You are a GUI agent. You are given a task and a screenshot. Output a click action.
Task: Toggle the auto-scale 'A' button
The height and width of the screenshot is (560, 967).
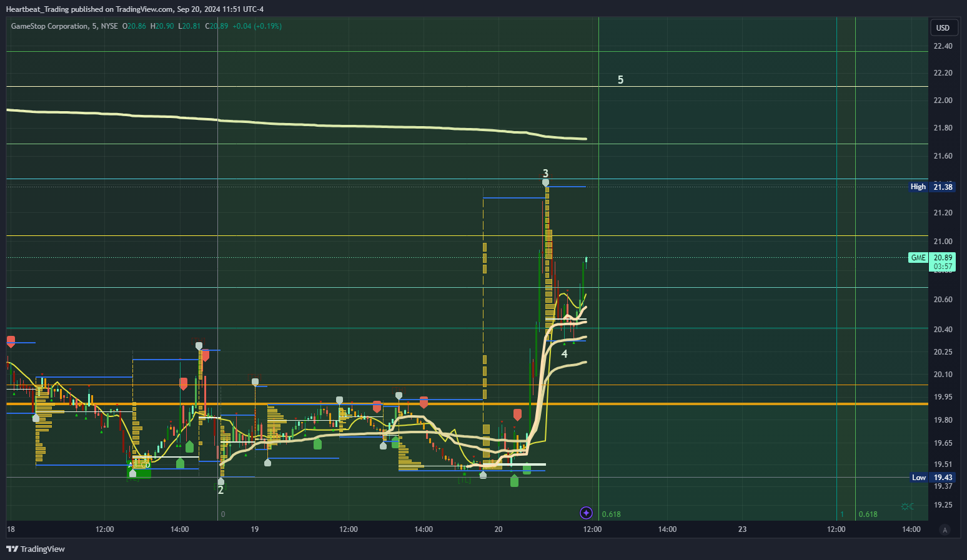(945, 530)
